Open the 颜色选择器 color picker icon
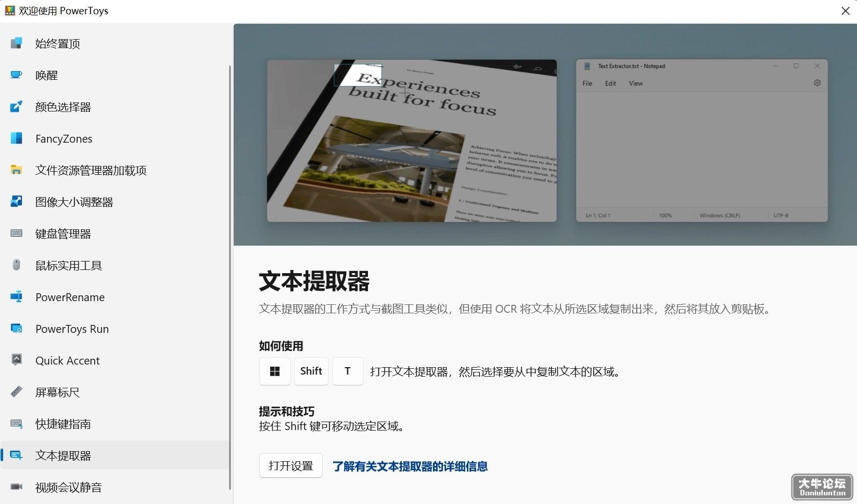The width and height of the screenshot is (857, 504). [x=16, y=106]
